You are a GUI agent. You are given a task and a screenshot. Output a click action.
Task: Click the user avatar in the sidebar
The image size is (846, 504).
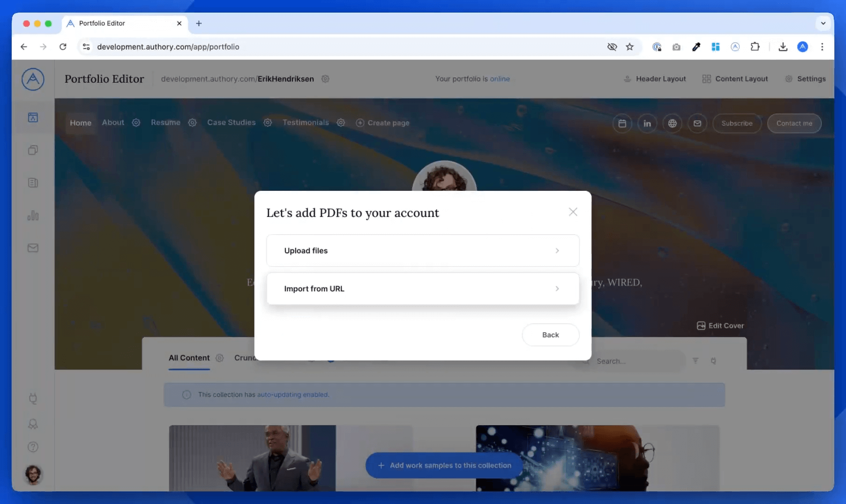point(33,475)
